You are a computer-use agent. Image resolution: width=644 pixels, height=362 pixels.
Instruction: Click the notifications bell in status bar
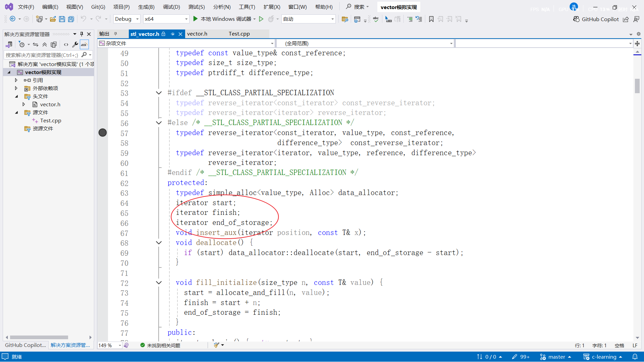(635, 357)
